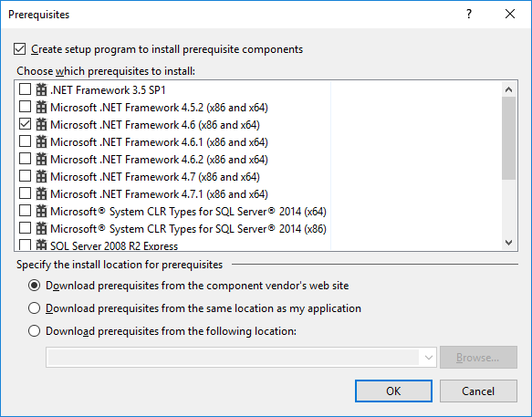
Task: Dismiss dialog with Cancel button
Action: (x=478, y=391)
